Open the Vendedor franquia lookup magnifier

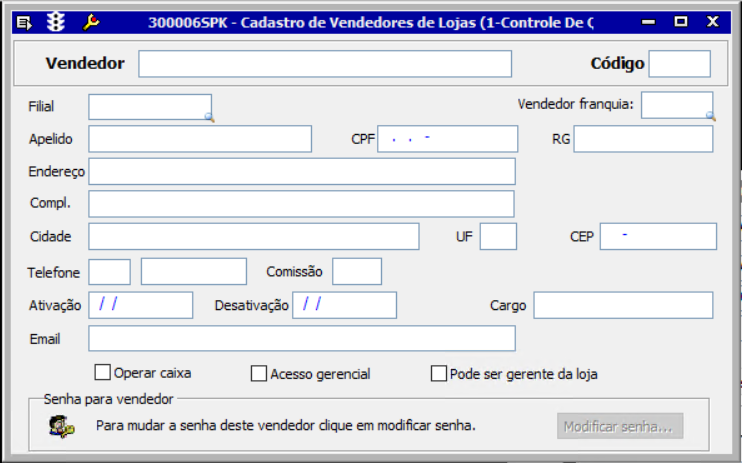point(710,116)
